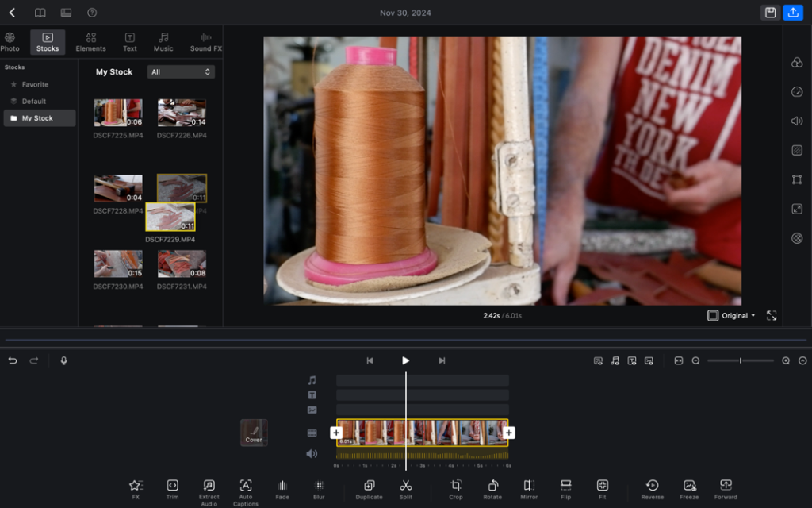
Task: Select the Favorite stock folder
Action: tap(35, 84)
